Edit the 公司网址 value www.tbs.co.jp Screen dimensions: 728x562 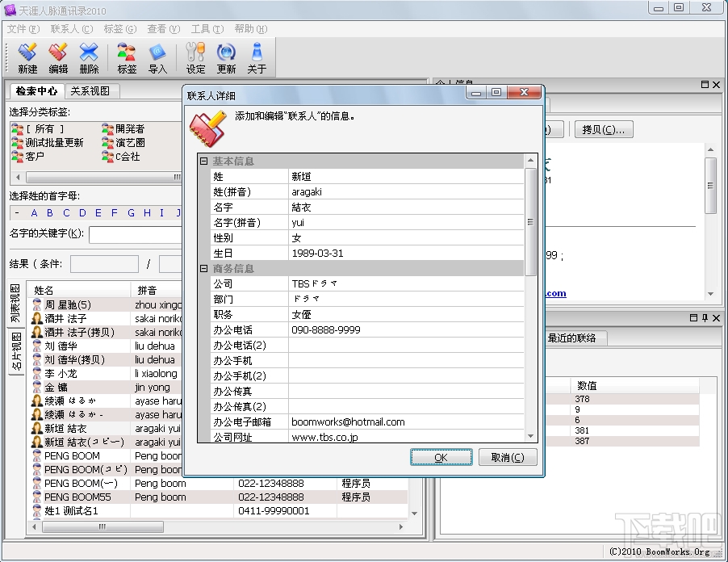click(406, 437)
